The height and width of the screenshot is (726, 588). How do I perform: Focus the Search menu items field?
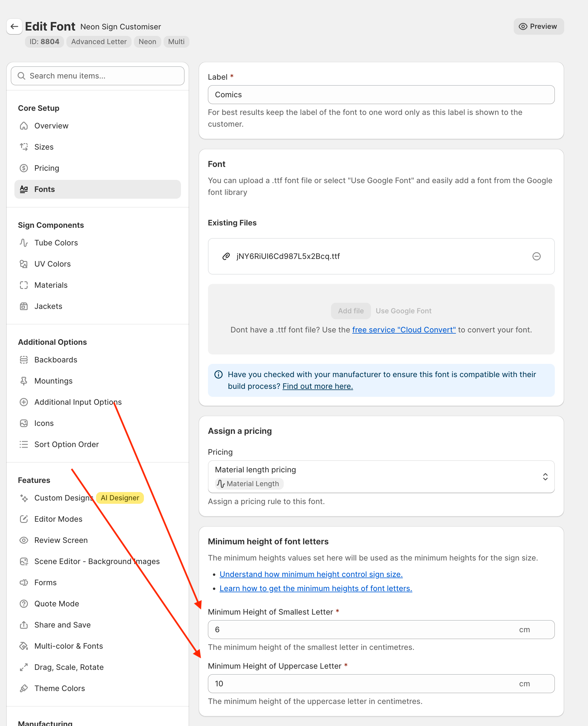pyautogui.click(x=98, y=76)
